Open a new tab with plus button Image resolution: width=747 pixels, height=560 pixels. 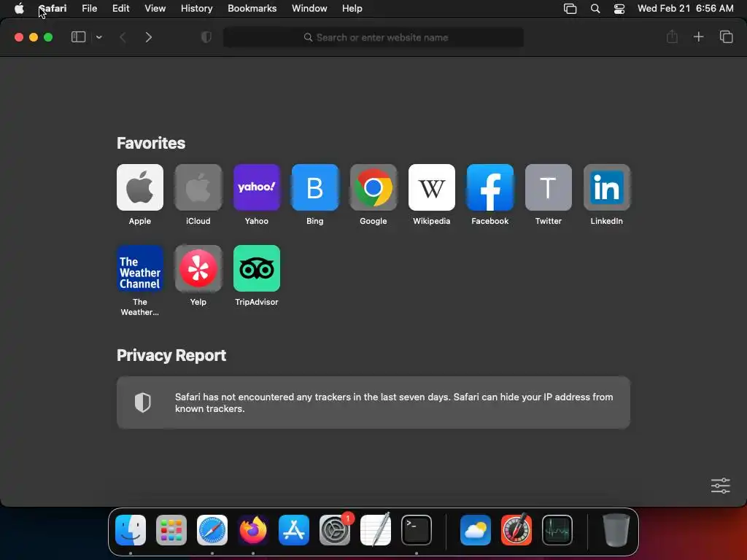click(698, 36)
